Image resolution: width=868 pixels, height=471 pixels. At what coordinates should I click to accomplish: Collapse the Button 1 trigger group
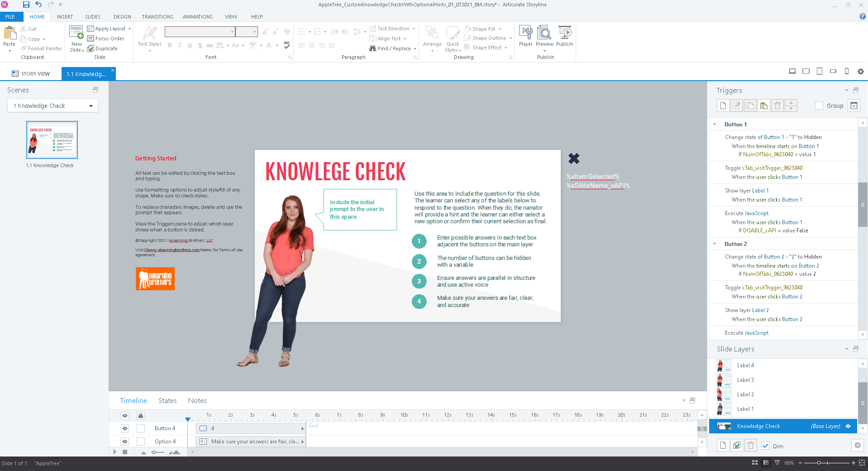click(715, 125)
